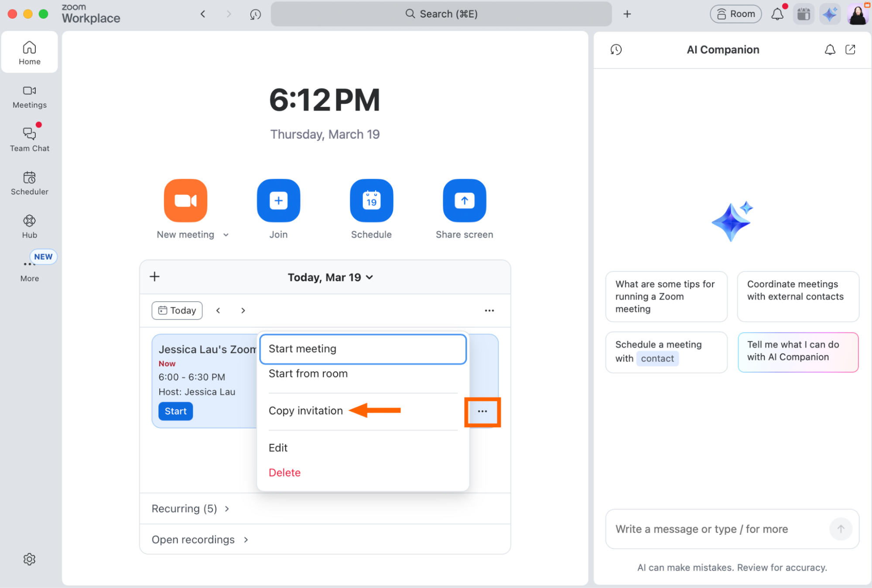Select the Scheduler icon
Screen dimensions: 872x588
[29, 183]
